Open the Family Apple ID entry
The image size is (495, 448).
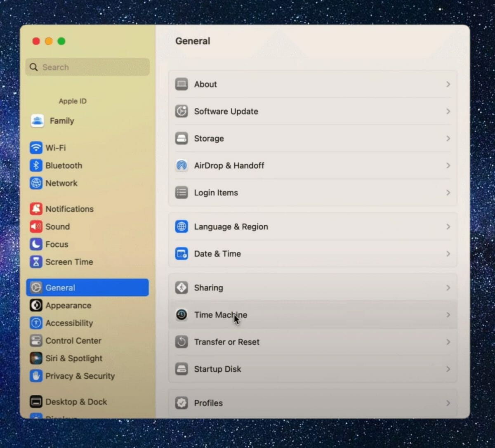point(62,121)
